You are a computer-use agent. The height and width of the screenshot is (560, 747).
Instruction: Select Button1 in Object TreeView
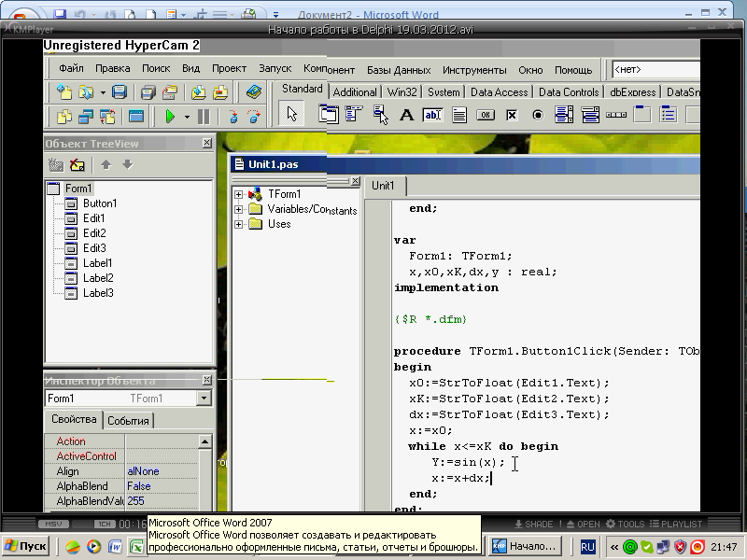pyautogui.click(x=100, y=203)
